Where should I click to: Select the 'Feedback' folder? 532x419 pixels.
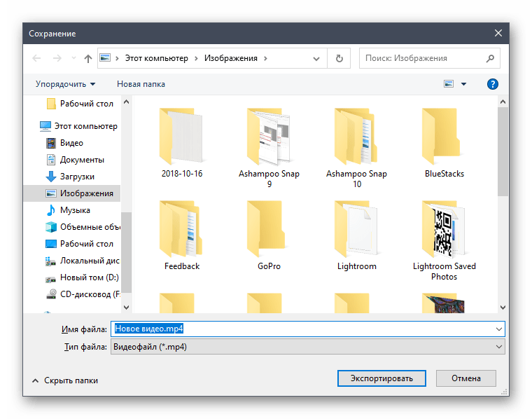(182, 235)
